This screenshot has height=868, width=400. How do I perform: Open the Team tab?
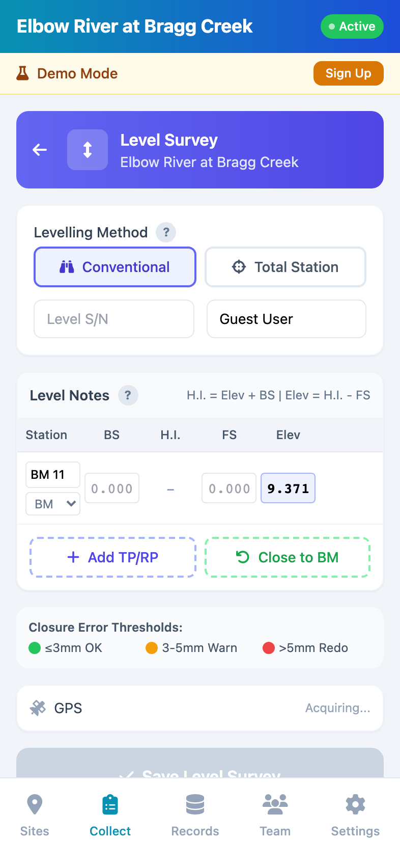pyautogui.click(x=275, y=815)
